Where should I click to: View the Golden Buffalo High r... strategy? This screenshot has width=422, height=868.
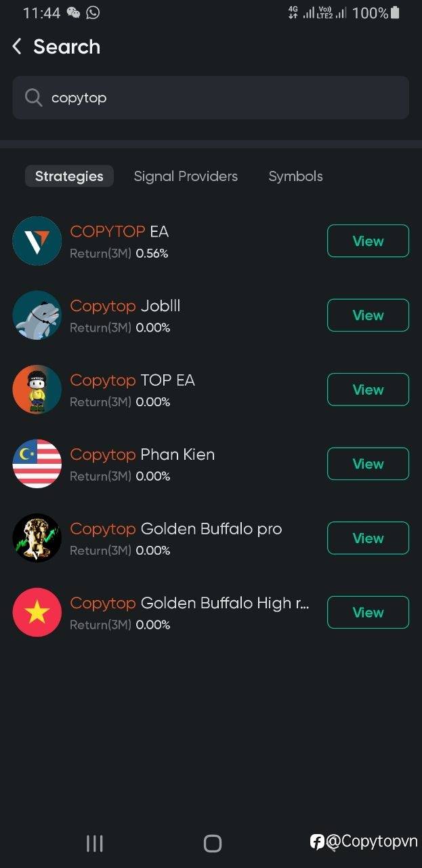pos(368,612)
